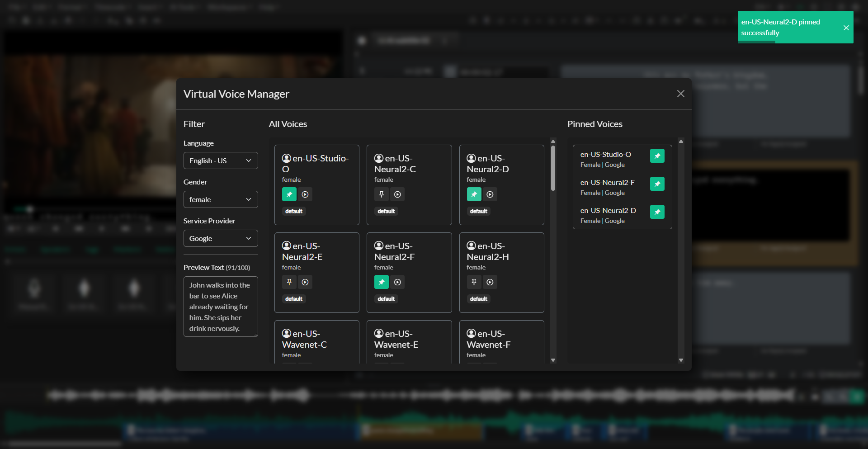868x449 pixels.
Task: Preview the en-US-Studio-O voice
Action: (x=305, y=194)
